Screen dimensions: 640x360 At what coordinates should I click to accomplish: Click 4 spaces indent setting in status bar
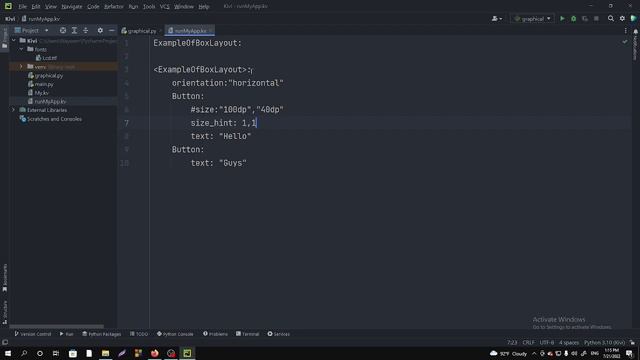(x=569, y=342)
